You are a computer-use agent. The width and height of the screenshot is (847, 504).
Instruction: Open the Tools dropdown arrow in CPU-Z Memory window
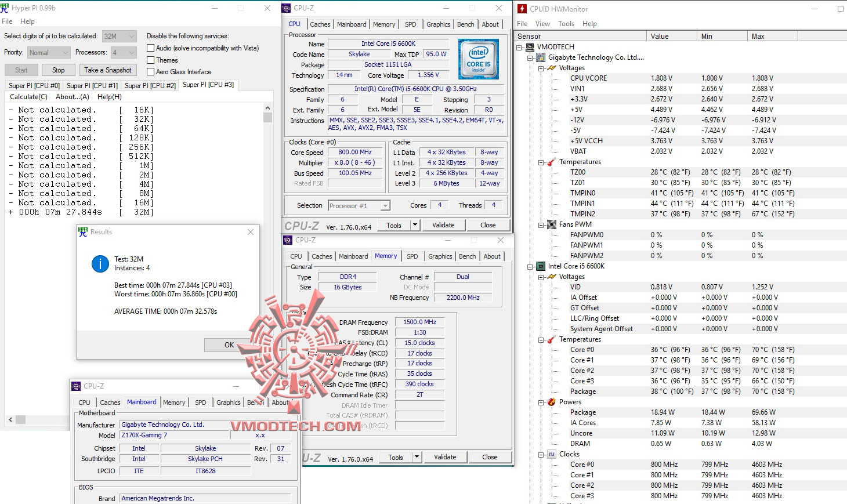pyautogui.click(x=416, y=457)
